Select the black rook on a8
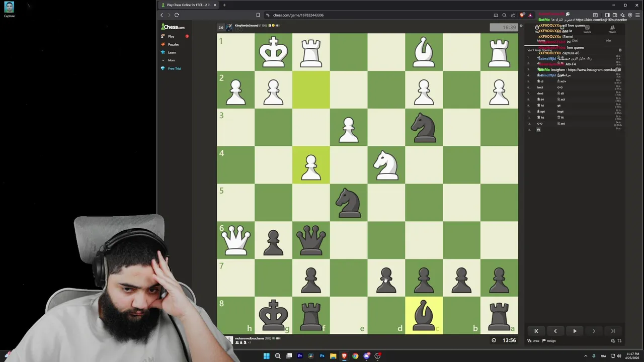 [499, 315]
